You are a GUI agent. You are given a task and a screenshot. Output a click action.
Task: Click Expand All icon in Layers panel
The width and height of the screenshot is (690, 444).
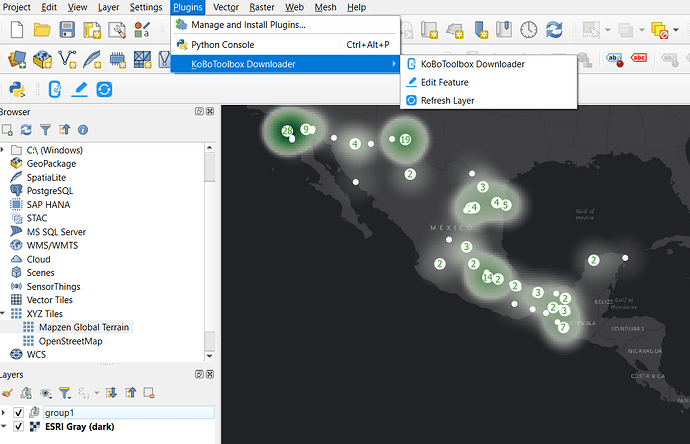[111, 393]
